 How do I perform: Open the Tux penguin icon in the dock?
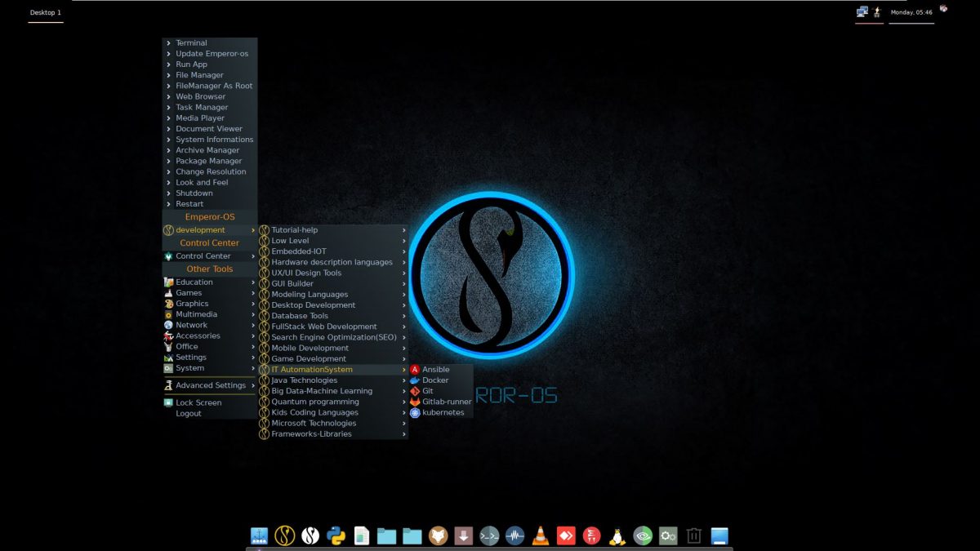[x=617, y=535]
